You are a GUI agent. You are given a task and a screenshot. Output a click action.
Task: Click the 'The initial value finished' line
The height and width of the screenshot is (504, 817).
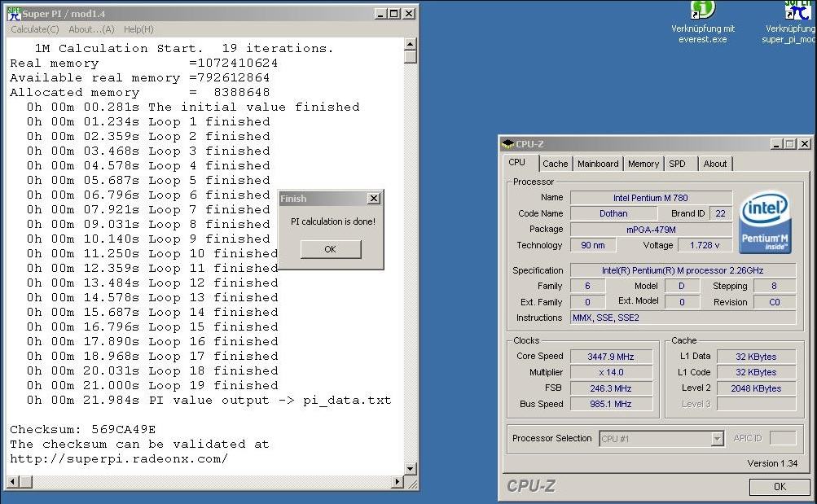193,107
